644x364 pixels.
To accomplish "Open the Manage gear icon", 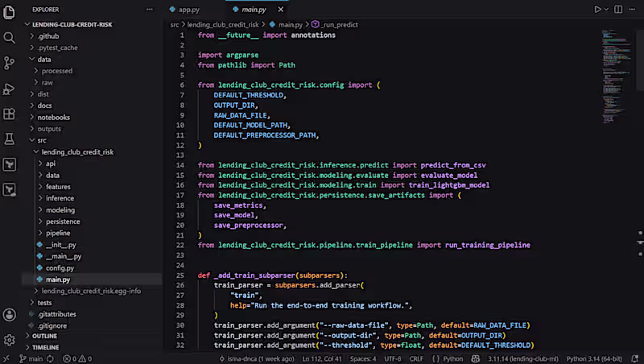I will (x=9, y=340).
